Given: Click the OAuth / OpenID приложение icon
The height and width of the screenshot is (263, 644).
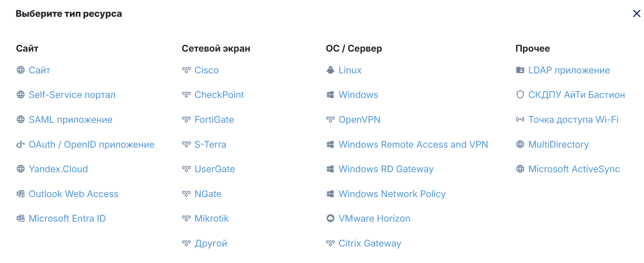Looking at the screenshot, I should point(21,144).
